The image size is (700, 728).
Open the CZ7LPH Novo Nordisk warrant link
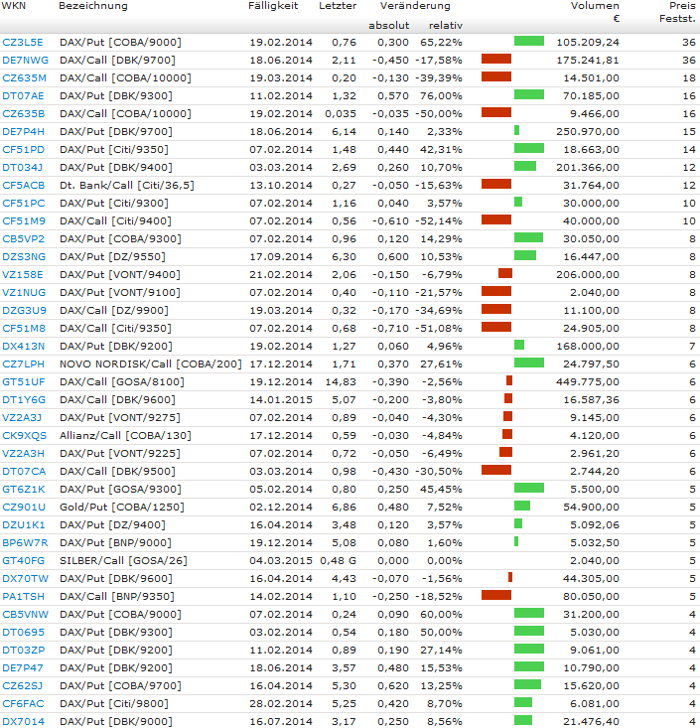(24, 364)
